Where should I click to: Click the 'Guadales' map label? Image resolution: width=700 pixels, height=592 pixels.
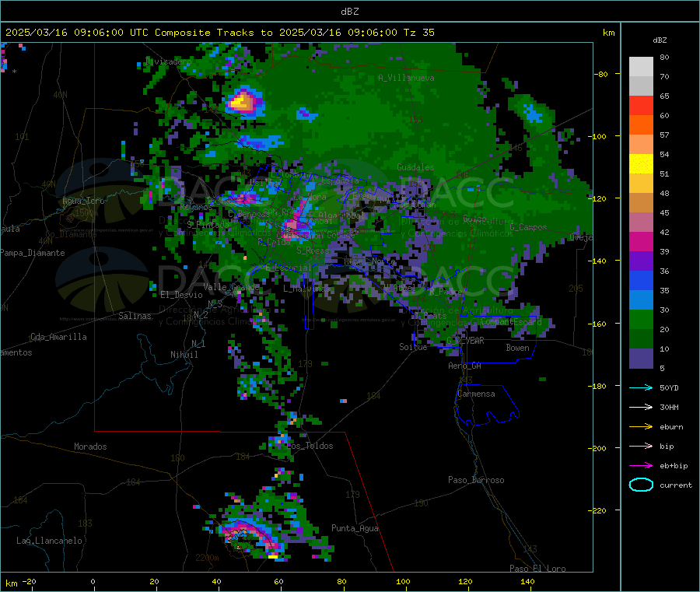click(415, 167)
